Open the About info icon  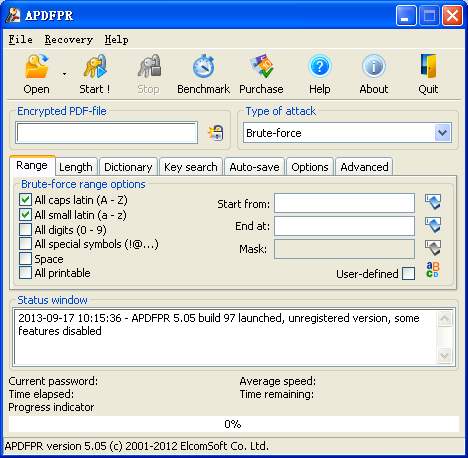374,66
